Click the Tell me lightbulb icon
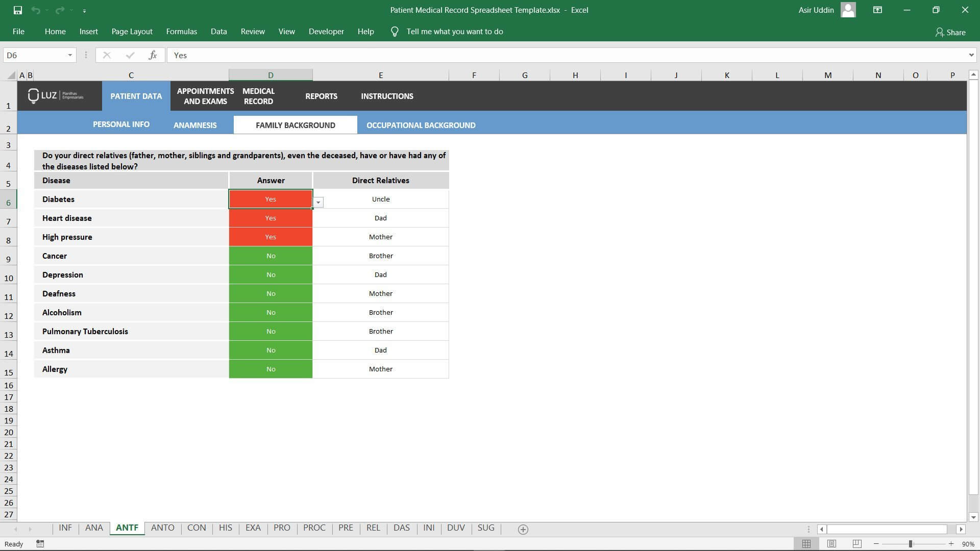Image resolution: width=980 pixels, height=551 pixels. 394,32
